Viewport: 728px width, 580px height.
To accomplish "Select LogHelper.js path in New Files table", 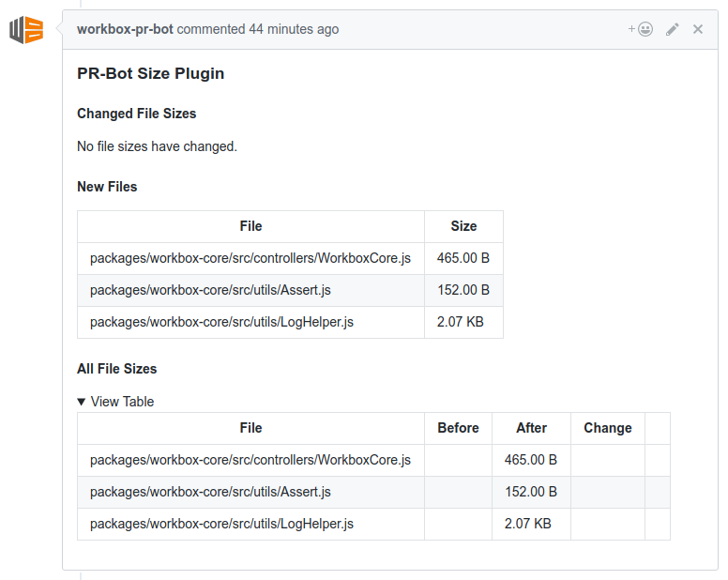I will point(221,322).
